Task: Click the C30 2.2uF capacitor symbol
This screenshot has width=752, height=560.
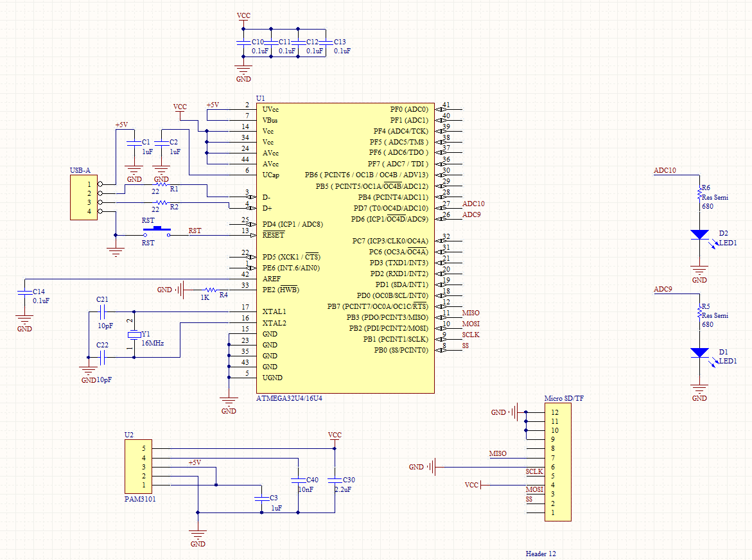Action: click(335, 480)
